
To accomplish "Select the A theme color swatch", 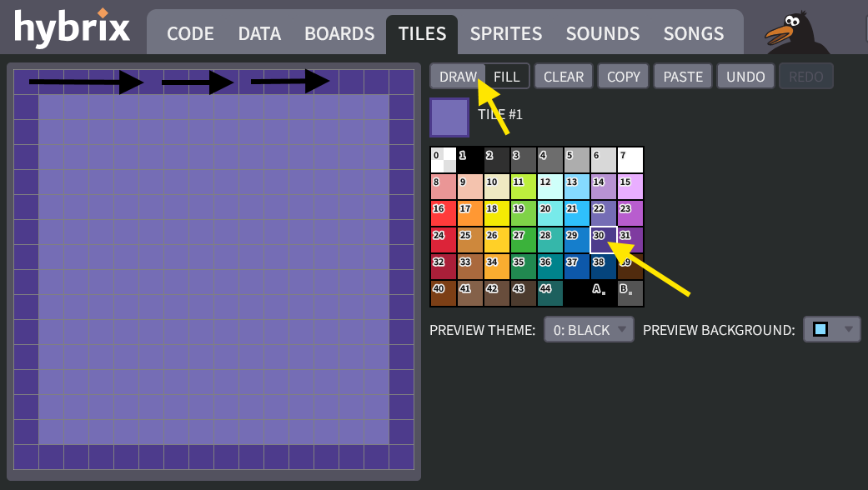I will pyautogui.click(x=604, y=293).
